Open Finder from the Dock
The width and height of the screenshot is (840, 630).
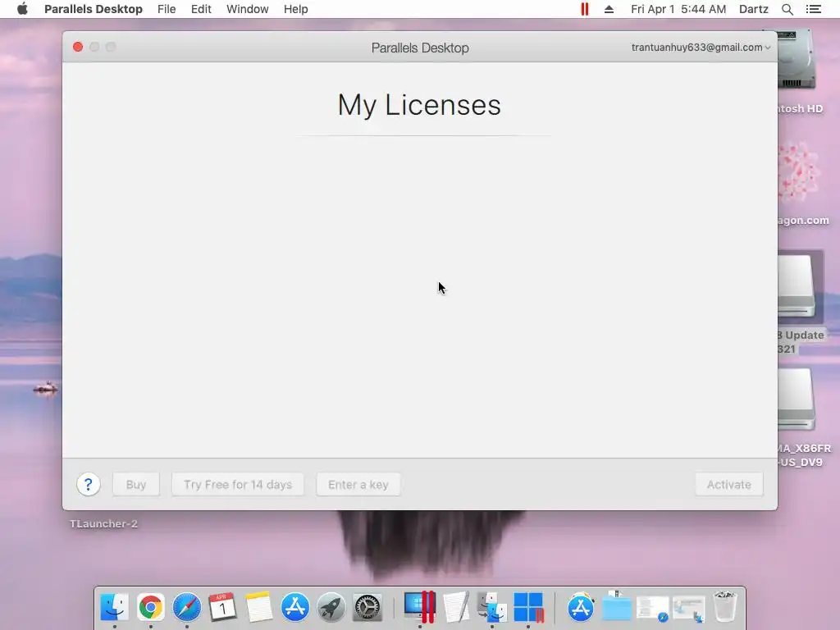[115, 607]
